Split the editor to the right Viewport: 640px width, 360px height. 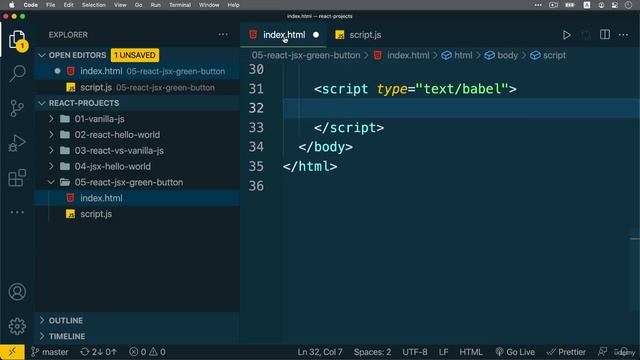(x=605, y=35)
